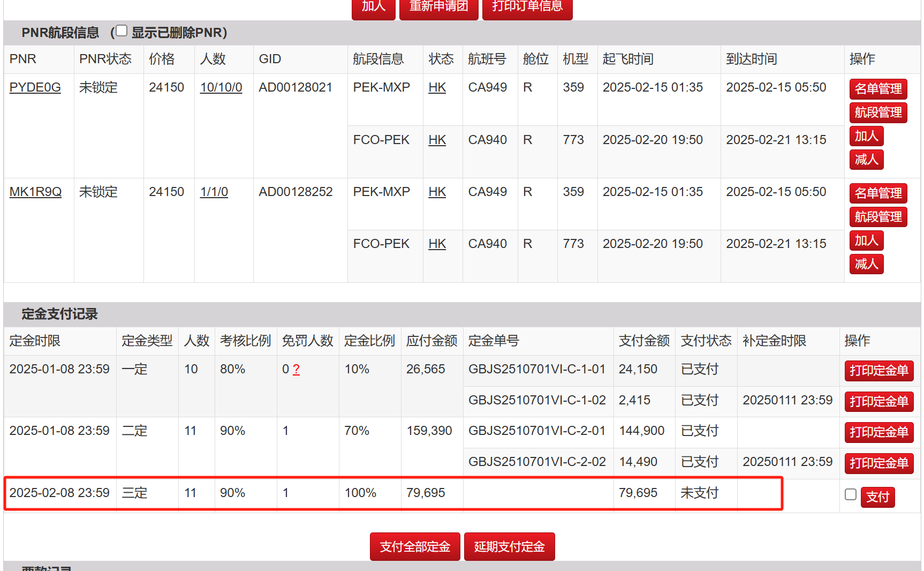Print deposit slip GBJS2510701VI-C-1-01
The height and width of the screenshot is (571, 924).
pyautogui.click(x=878, y=371)
